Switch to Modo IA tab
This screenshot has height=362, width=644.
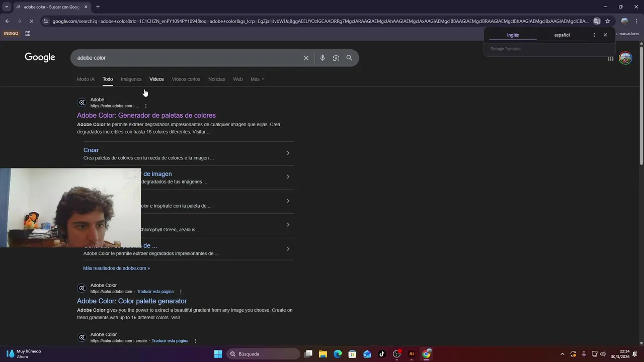[86, 79]
